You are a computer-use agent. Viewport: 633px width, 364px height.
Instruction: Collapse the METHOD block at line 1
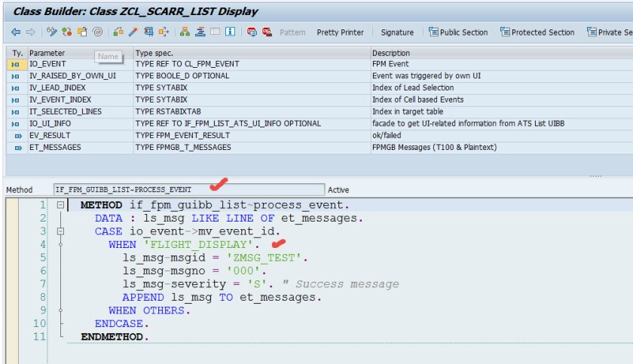pyautogui.click(x=60, y=205)
